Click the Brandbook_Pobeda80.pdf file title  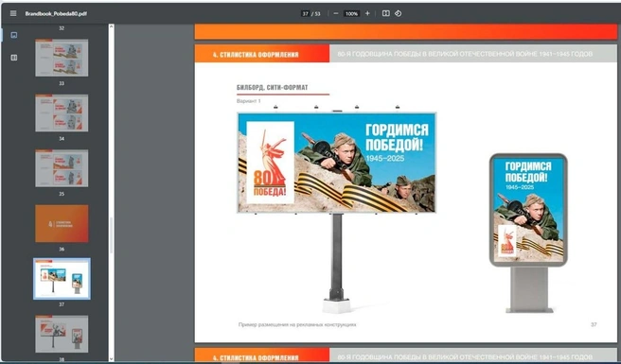point(56,13)
